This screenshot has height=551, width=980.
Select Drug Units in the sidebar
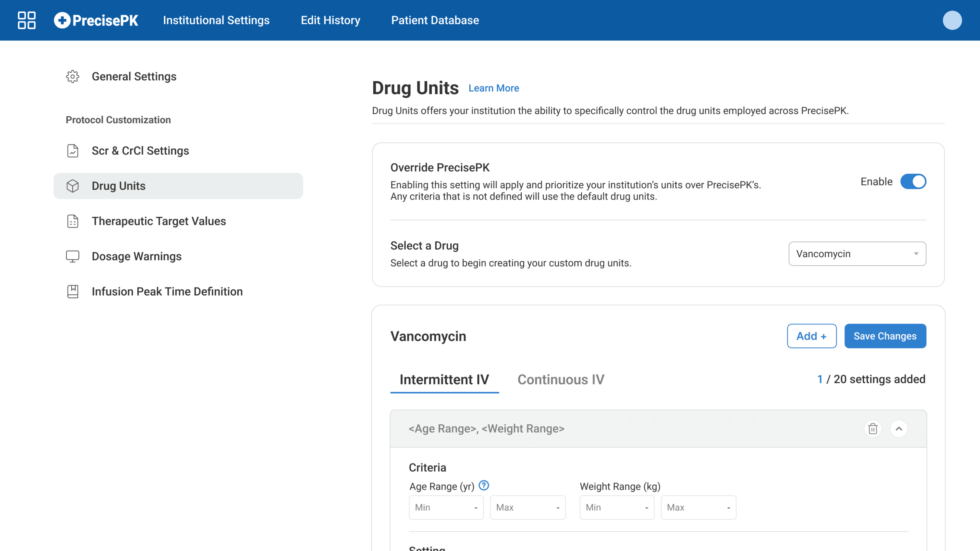coord(178,186)
